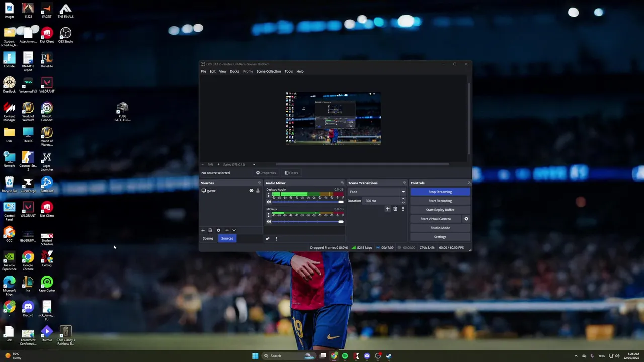Screen dimensions: 644x362
Task: Click Start Virtual Camera button
Action: (x=436, y=219)
